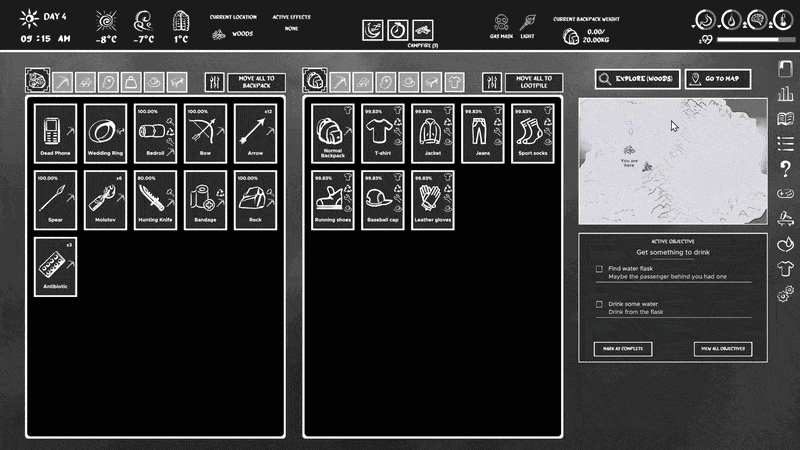Filter lootpile by tools pickaxe tab
The height and width of the screenshot is (450, 800).
pyautogui.click(x=62, y=82)
